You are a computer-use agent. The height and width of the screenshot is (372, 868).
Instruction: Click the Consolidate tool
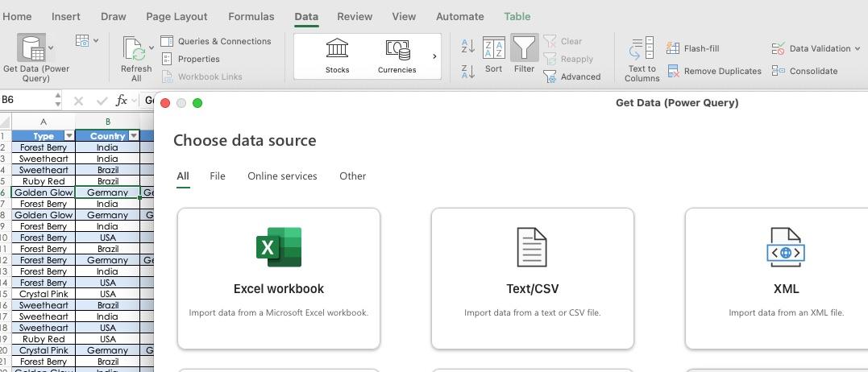click(x=804, y=72)
